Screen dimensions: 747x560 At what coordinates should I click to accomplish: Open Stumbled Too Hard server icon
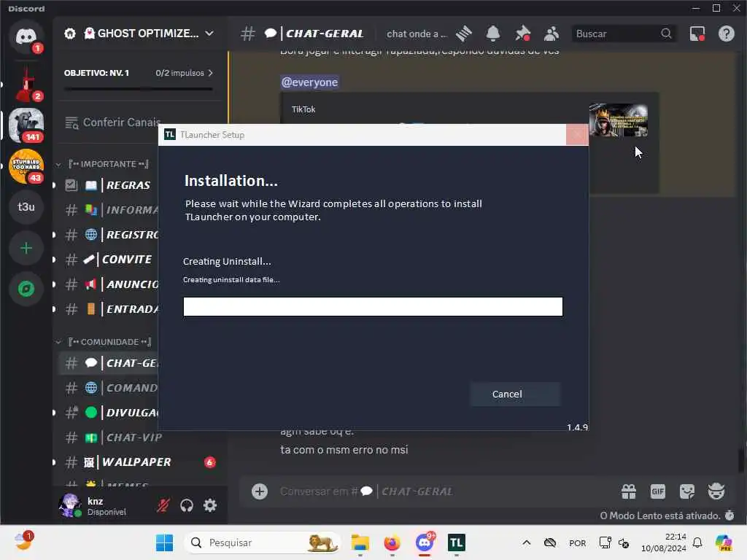(x=26, y=166)
